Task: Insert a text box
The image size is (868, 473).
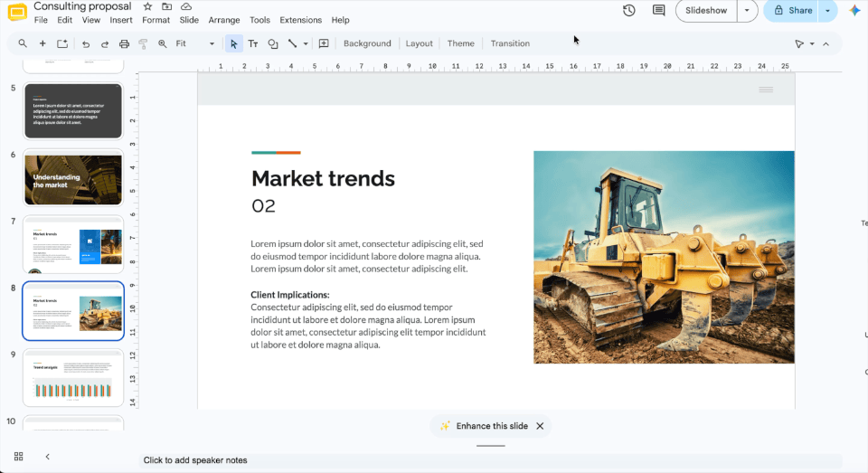Action: coord(253,43)
